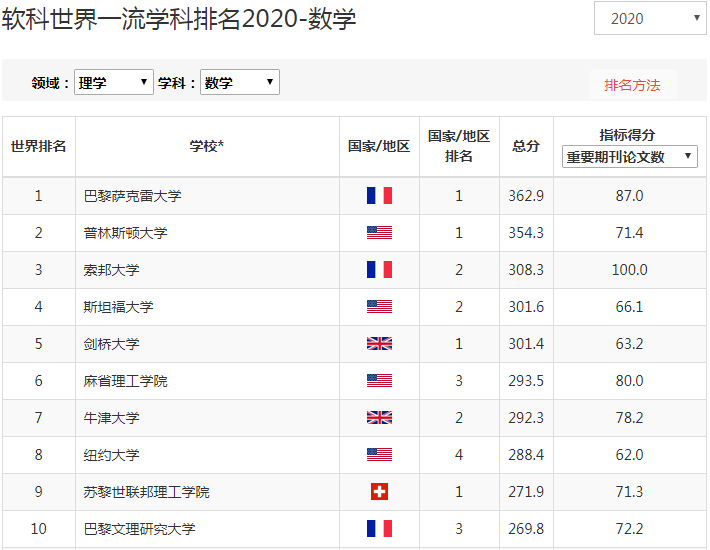Open the 2020 year dropdown
The image size is (710, 550).
(x=650, y=19)
